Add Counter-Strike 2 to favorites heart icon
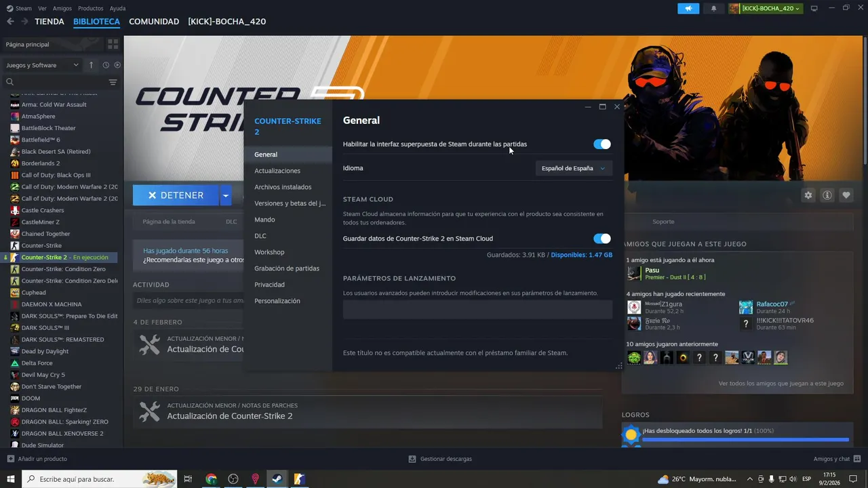The height and width of the screenshot is (488, 868). (846, 195)
